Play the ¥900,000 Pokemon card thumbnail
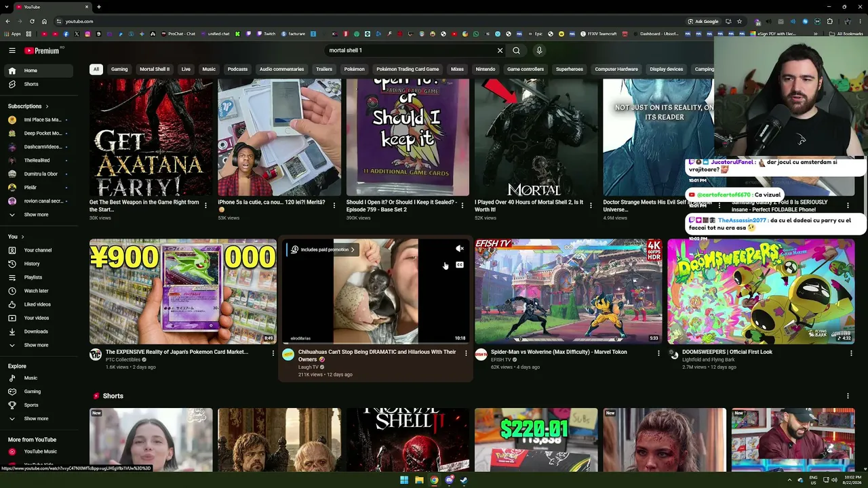This screenshot has height=488, width=868. coord(183,291)
